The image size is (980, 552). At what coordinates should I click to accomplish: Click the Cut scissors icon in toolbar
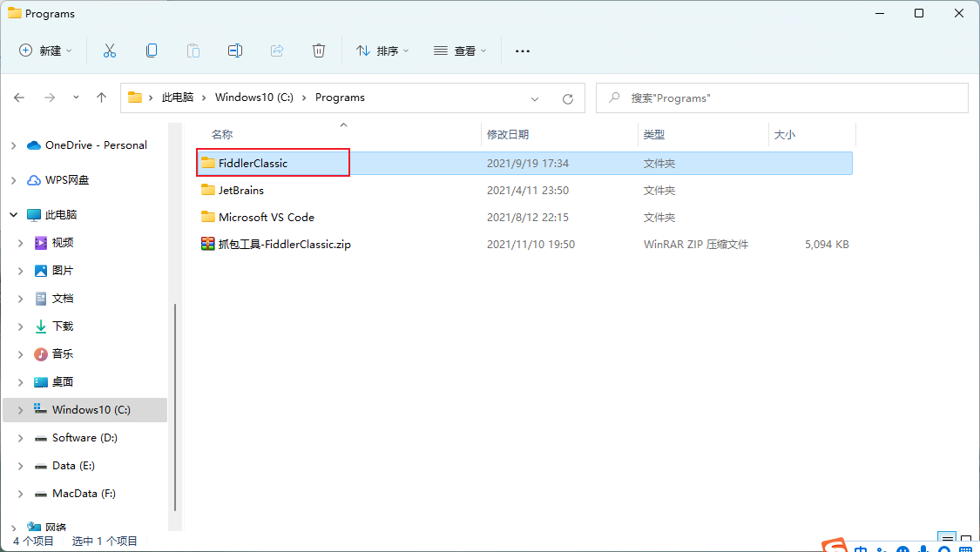pos(110,50)
